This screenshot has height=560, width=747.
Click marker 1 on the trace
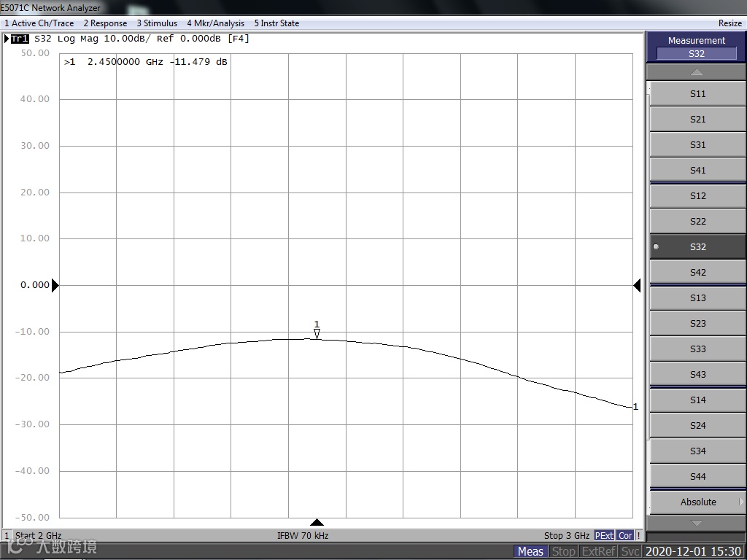317,330
